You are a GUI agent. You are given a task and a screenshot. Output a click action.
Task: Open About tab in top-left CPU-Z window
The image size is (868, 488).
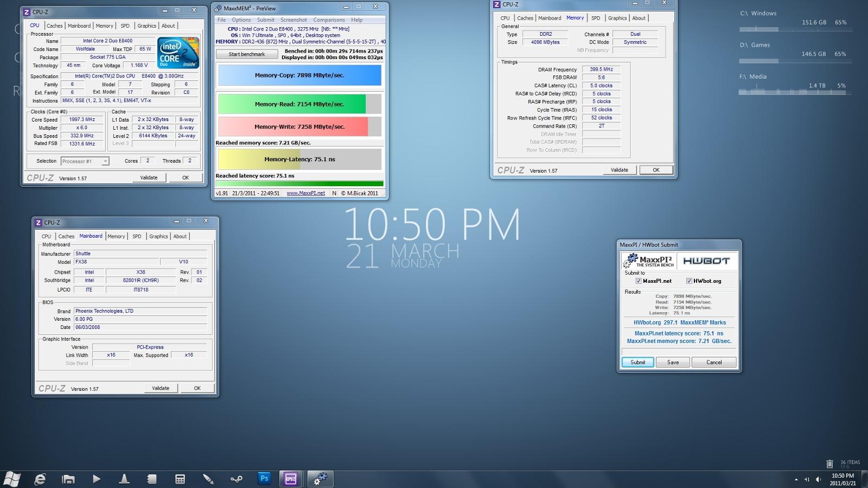(x=168, y=26)
